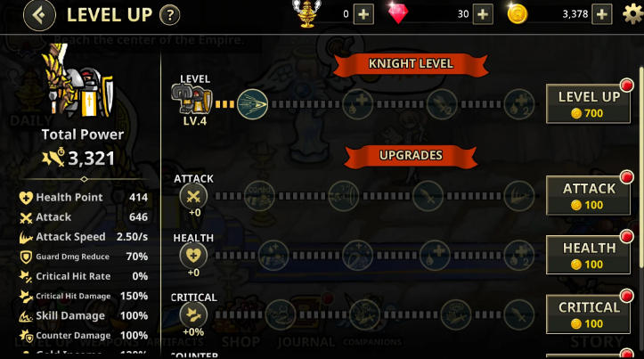The image size is (644, 359).
Task: Go back using the arrow icon
Action: [x=39, y=15]
